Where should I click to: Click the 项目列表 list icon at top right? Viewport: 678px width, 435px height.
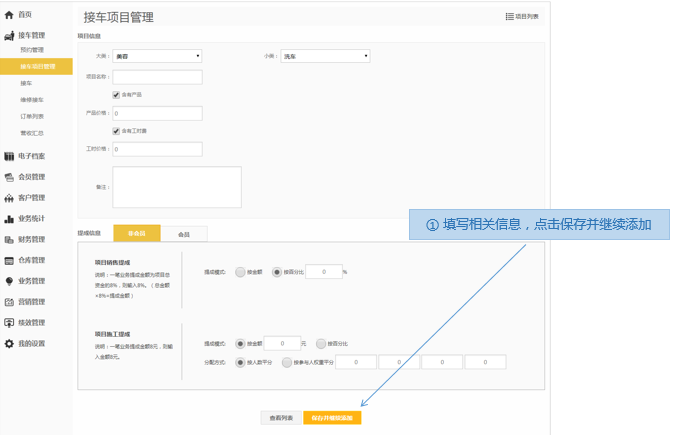tap(510, 16)
